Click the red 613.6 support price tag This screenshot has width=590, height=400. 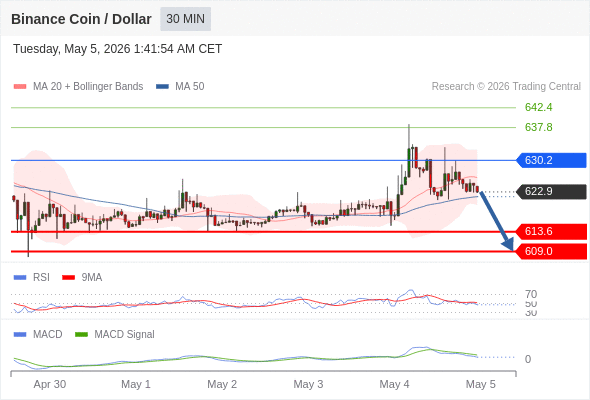pyautogui.click(x=551, y=231)
